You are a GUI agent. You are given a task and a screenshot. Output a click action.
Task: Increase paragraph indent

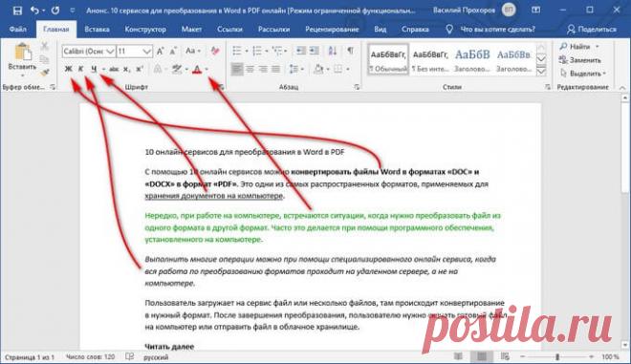(x=314, y=51)
